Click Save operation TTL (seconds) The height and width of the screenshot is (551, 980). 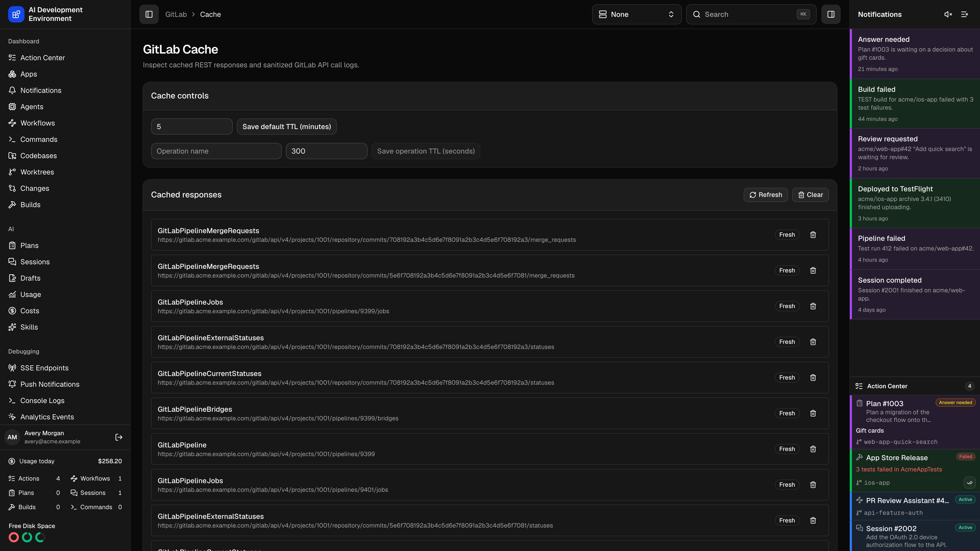[426, 151]
